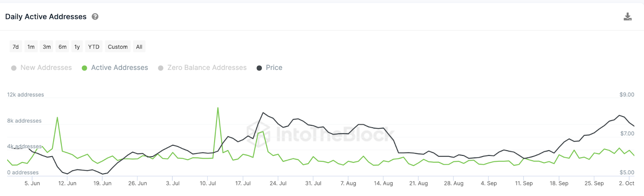Download the chart data

point(627,16)
